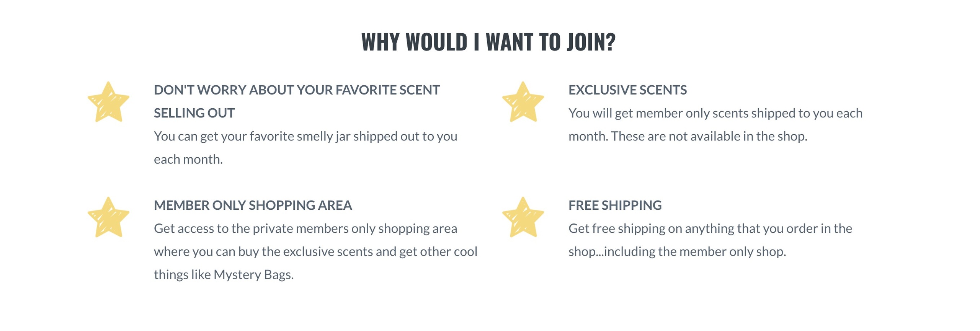Click 'Get free shipping on anything' line

click(x=710, y=228)
